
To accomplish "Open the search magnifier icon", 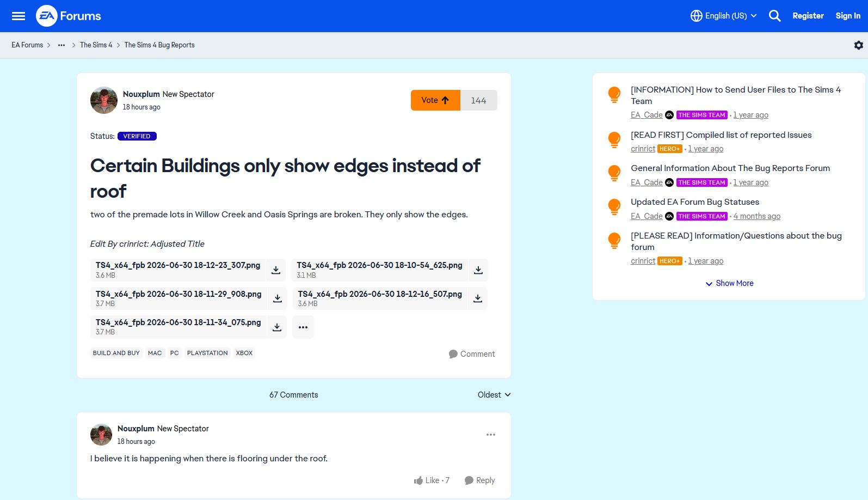I will point(774,16).
